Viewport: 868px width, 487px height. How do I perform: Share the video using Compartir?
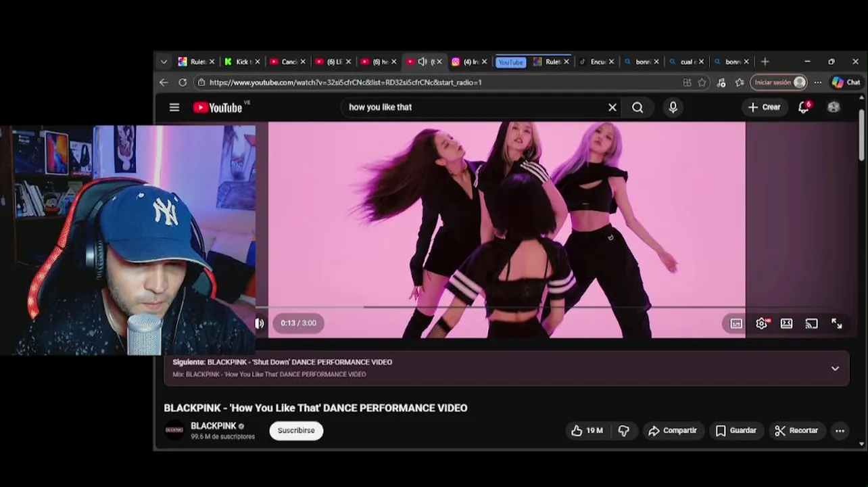tap(673, 430)
